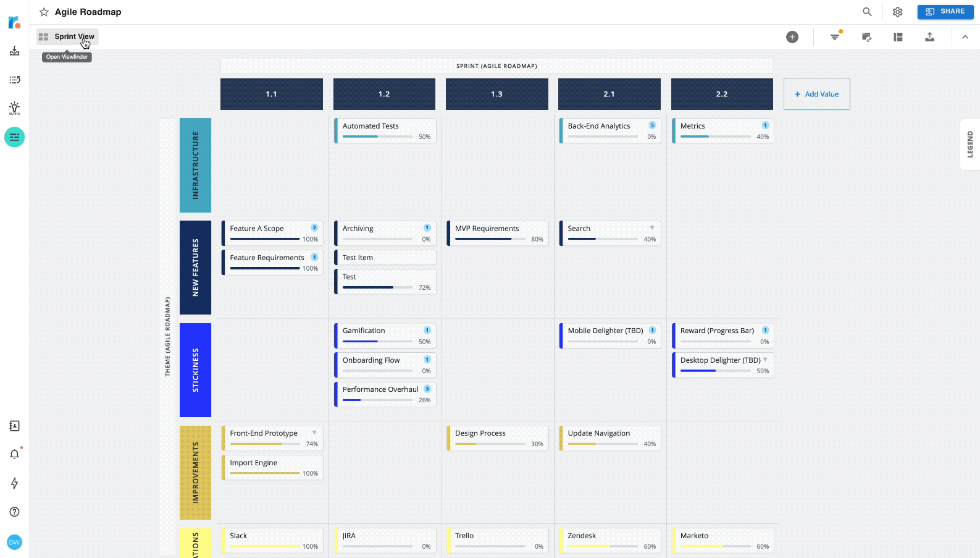Click the lightning bolt icon
Image resolution: width=980 pixels, height=558 pixels.
coord(14,483)
